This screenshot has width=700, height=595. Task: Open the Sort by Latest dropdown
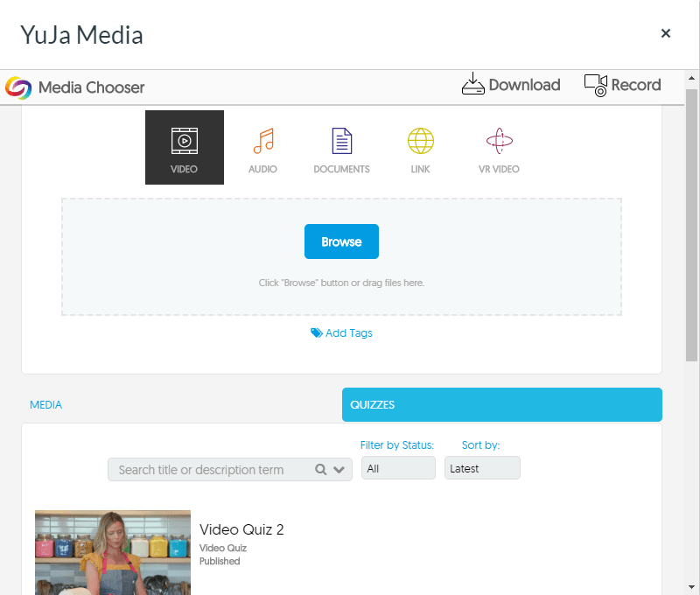[482, 468]
